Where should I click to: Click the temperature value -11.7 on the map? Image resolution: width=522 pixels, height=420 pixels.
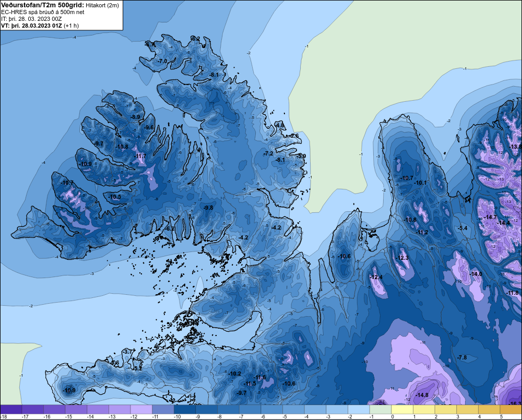(140, 156)
